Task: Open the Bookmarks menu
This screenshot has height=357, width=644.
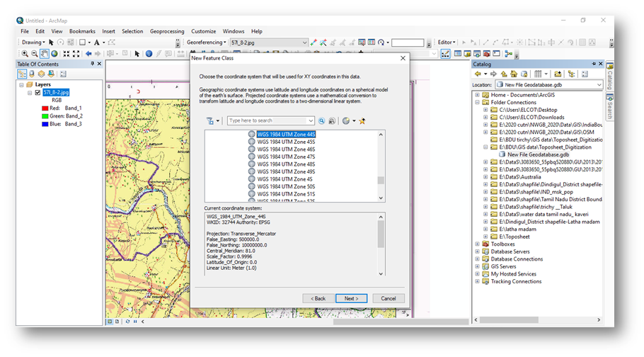Action: [82, 31]
